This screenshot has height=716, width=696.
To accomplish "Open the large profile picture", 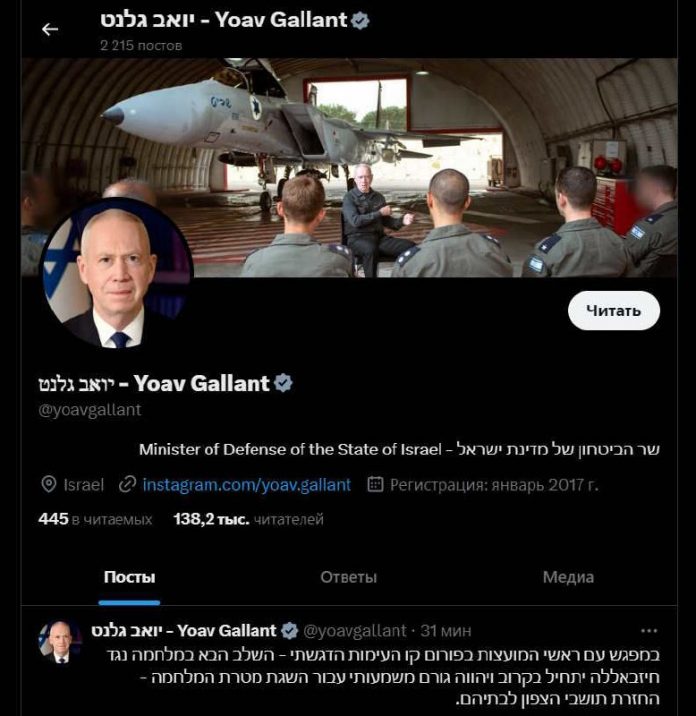I will coord(117,273).
